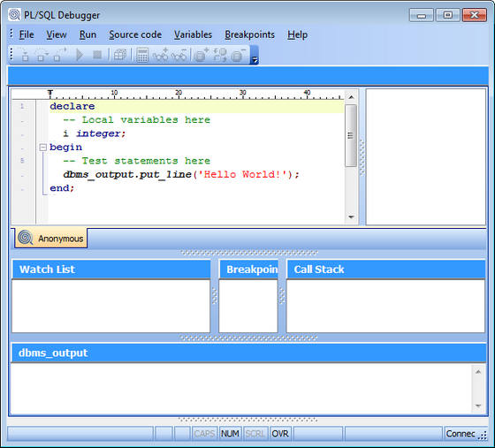The height and width of the screenshot is (448, 495).
Task: Open the Variables menu
Action: [193, 34]
